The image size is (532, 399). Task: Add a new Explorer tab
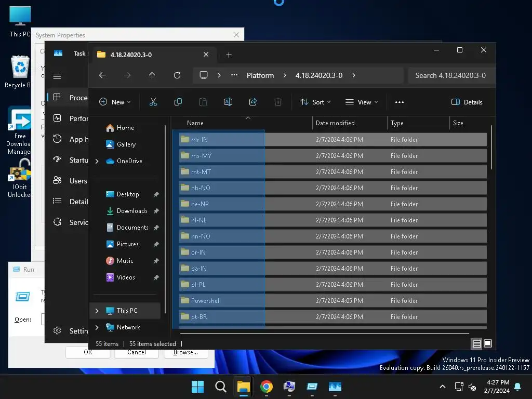(229, 55)
